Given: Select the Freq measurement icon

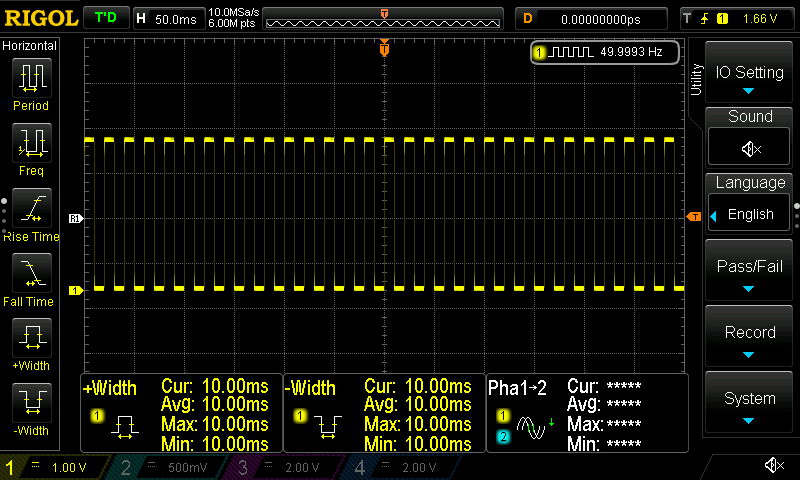Looking at the screenshot, I should [x=31, y=143].
